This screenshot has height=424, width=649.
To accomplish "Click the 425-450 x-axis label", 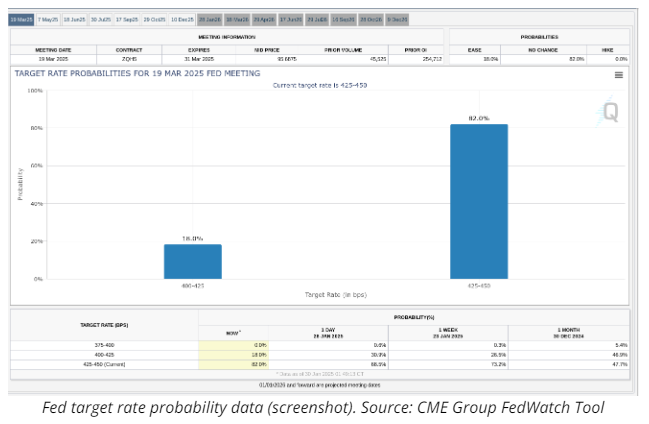I will tap(478, 286).
